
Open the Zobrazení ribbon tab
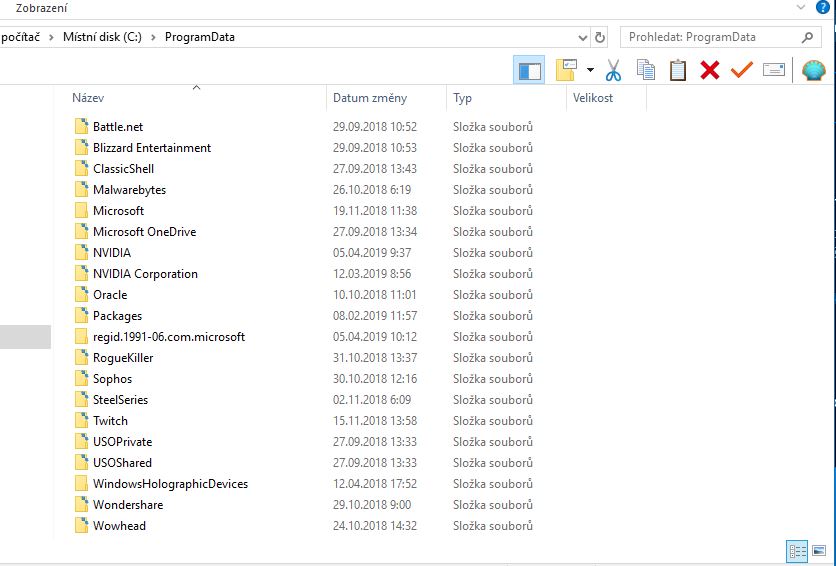(41, 8)
